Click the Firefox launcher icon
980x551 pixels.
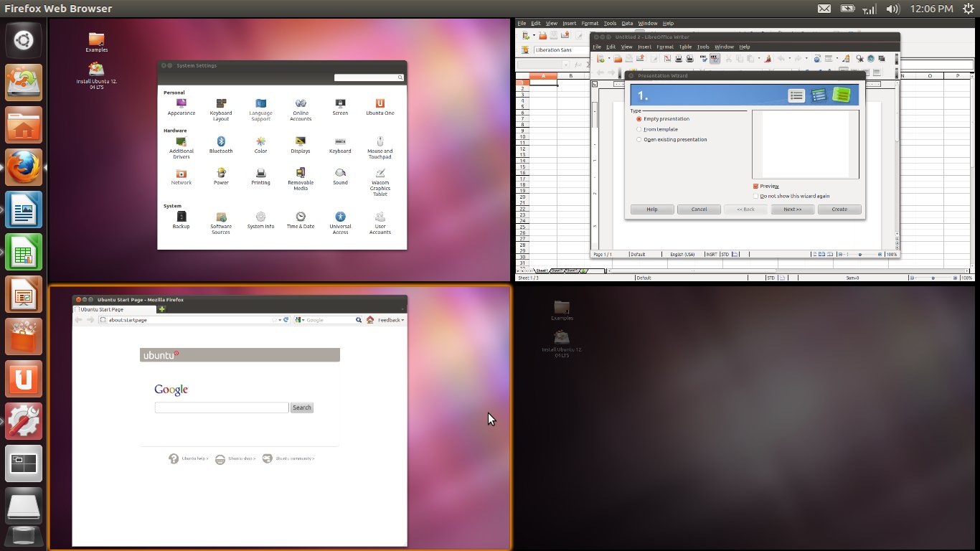click(x=24, y=167)
